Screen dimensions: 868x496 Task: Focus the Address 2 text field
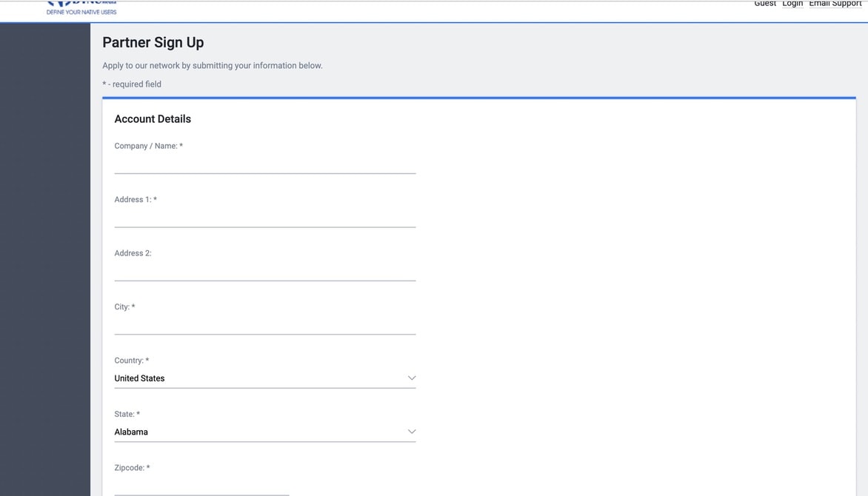(264, 271)
